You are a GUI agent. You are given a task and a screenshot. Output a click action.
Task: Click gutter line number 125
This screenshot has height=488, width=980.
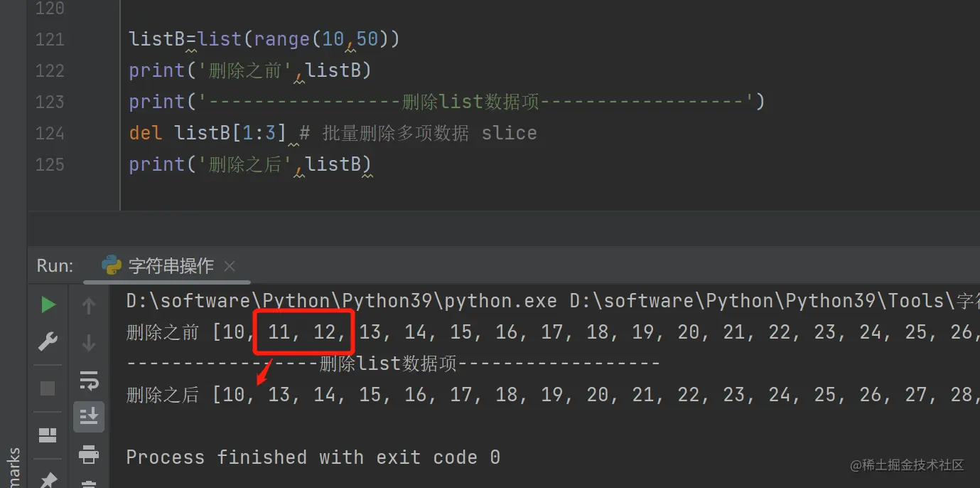click(x=50, y=164)
